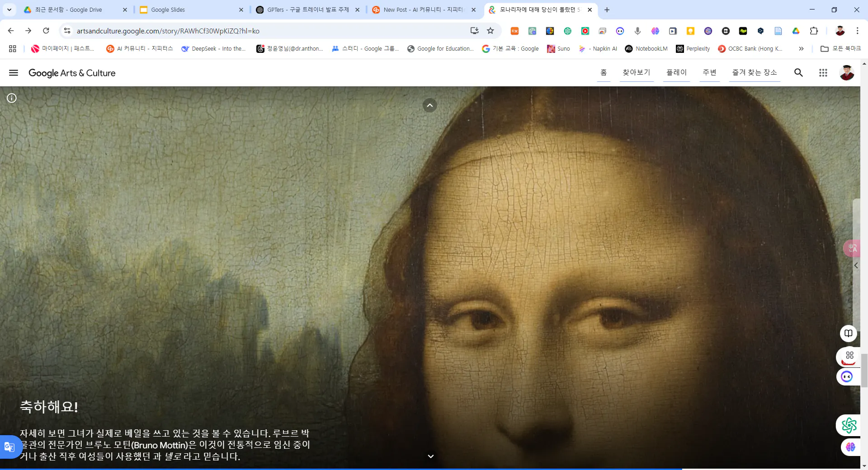868x470 pixels.
Task: Open the DeepSeek bookmark
Action: click(x=213, y=48)
